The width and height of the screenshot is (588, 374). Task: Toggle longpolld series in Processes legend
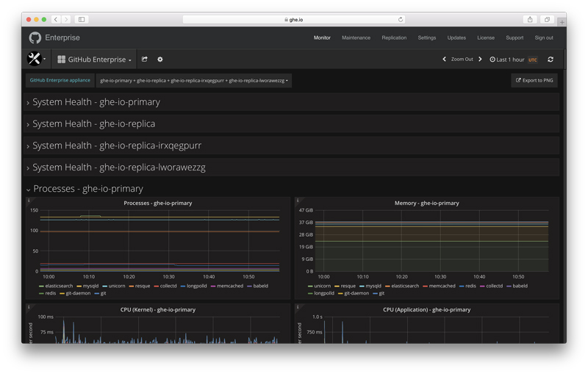click(196, 286)
